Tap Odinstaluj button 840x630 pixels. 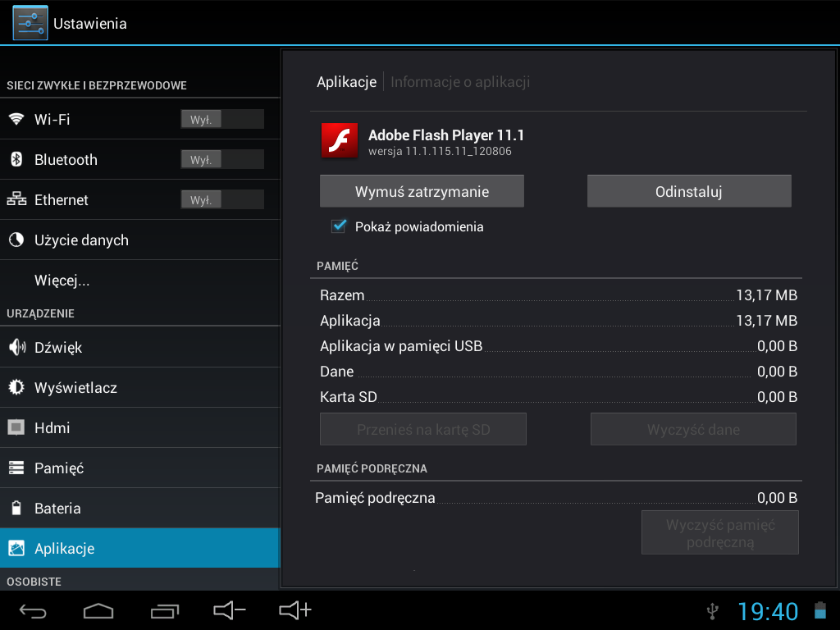[689, 191]
